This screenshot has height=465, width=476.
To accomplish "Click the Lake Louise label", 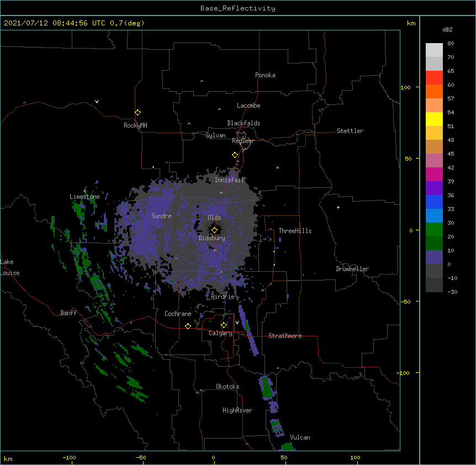I will (x=10, y=267).
